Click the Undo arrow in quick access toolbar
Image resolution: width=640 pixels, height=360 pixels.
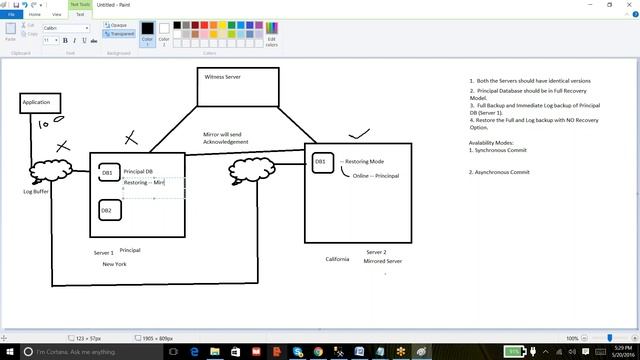pyautogui.click(x=25, y=5)
